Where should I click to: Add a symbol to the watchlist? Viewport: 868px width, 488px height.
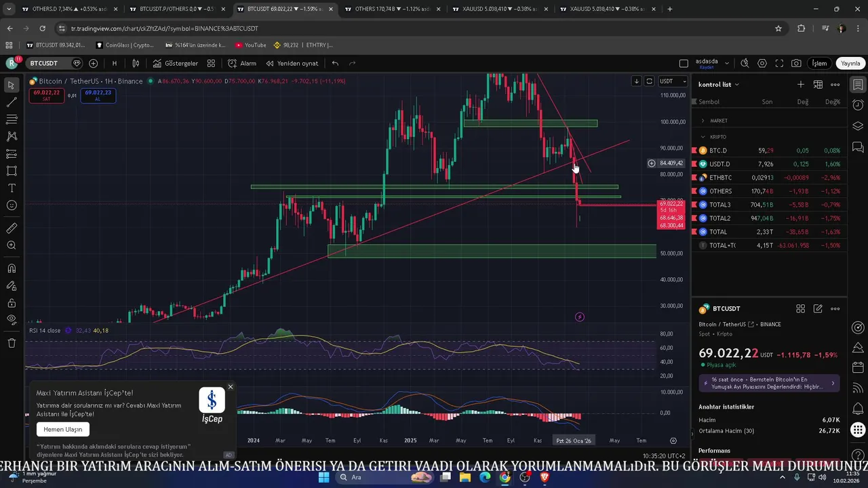[x=801, y=85]
